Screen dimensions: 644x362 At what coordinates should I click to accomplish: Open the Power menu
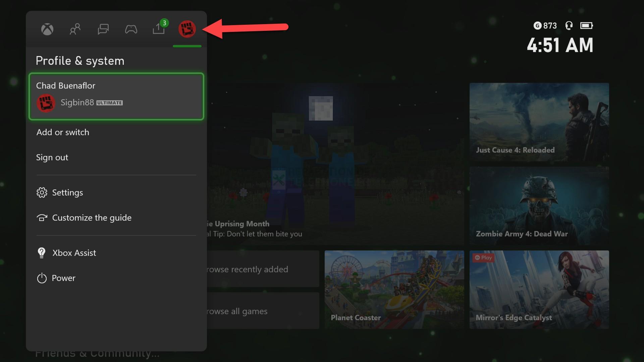coord(116,278)
